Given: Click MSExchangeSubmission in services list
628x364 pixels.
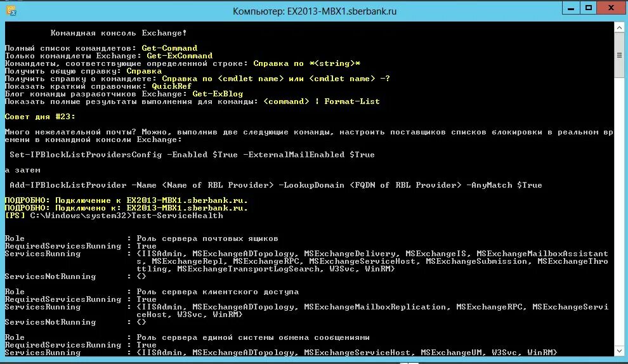Looking at the screenshot, I should pyautogui.click(x=476, y=261).
